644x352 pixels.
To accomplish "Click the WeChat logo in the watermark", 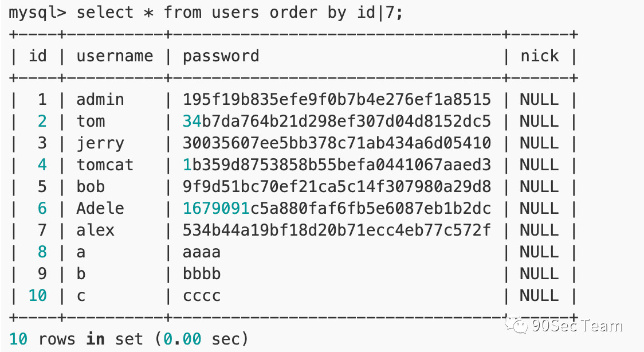I will [516, 324].
